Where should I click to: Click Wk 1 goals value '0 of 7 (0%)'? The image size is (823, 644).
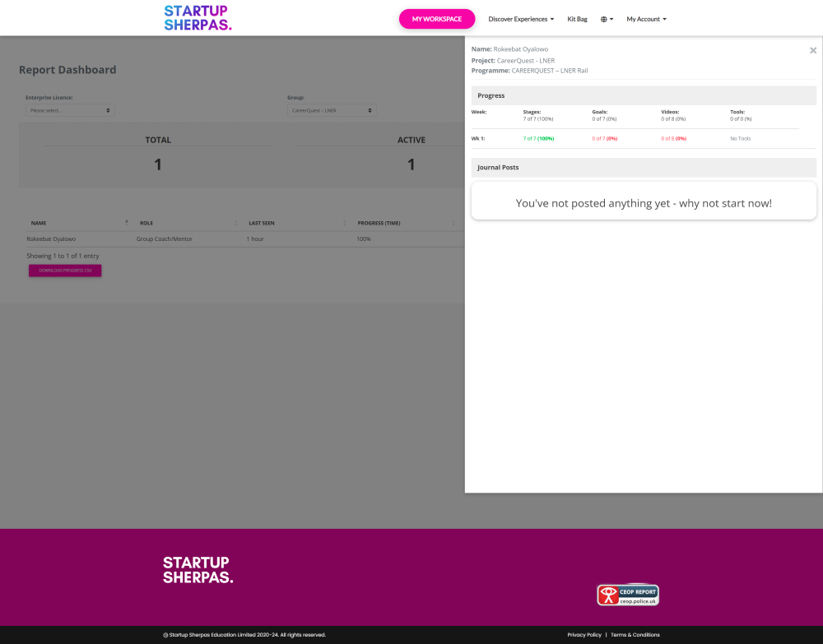click(605, 138)
